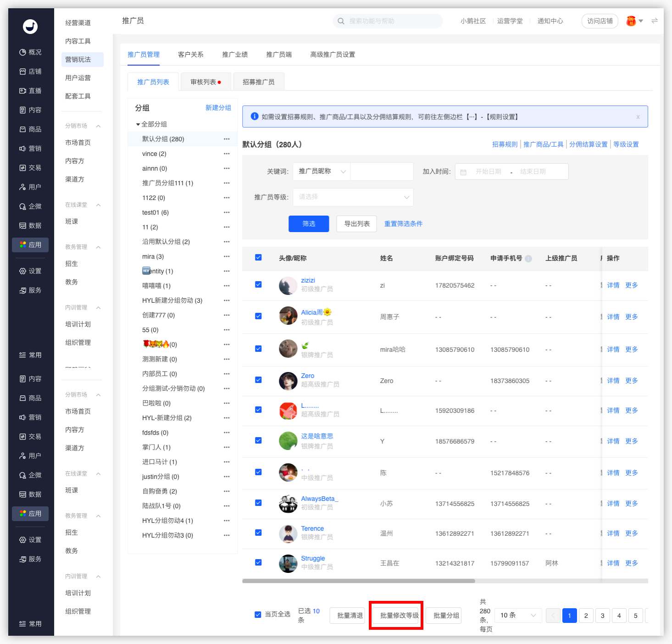Screen dimensions: 672x644
Task: Toggle the 当页全选 checkbox
Action: pyautogui.click(x=258, y=614)
